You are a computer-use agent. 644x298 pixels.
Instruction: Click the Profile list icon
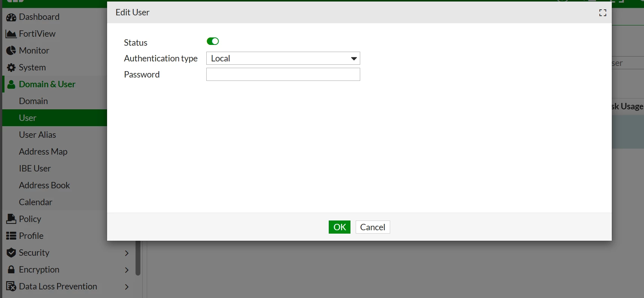(x=11, y=236)
